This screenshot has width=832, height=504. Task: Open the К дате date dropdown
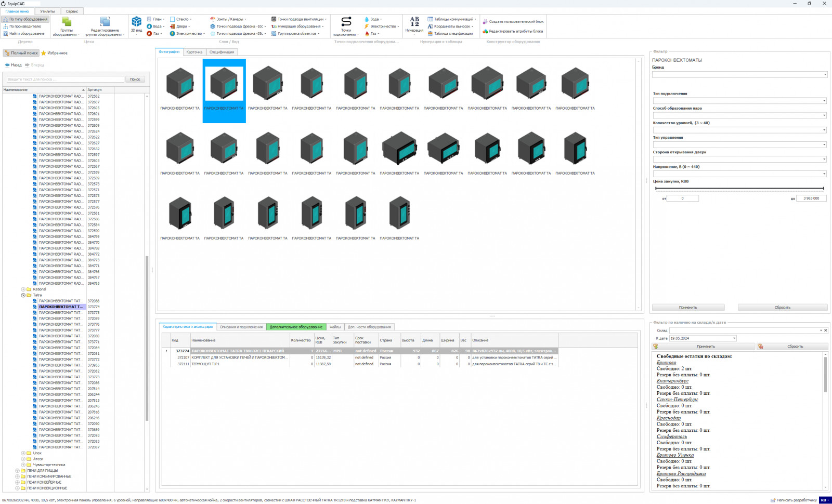click(x=734, y=338)
